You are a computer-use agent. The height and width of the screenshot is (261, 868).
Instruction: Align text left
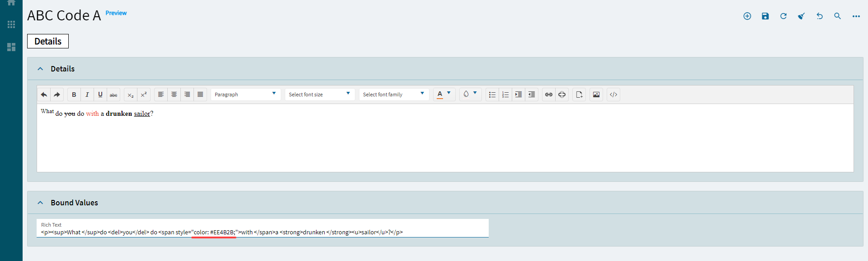[161, 95]
